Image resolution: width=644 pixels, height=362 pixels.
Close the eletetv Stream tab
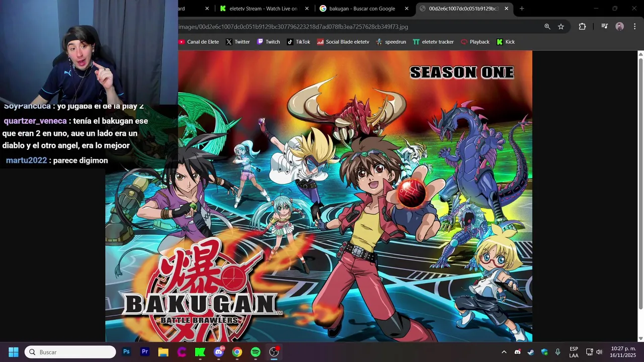tap(307, 9)
